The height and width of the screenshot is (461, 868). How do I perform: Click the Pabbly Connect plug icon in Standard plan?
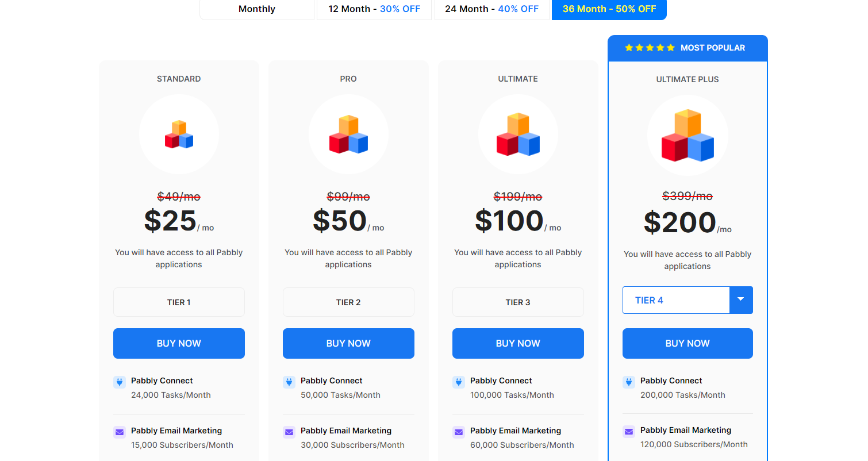[120, 382]
